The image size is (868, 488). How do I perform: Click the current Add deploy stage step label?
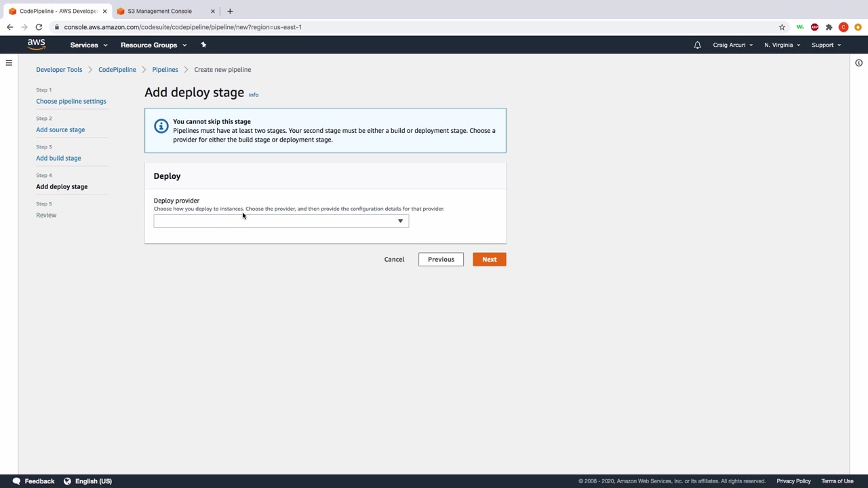point(62,186)
